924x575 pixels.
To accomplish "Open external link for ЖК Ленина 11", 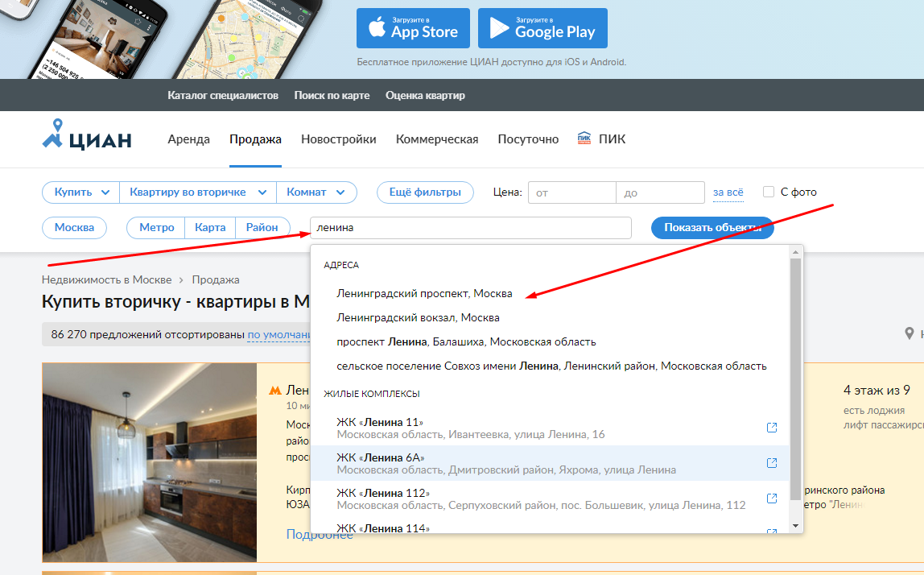I will point(771,428).
